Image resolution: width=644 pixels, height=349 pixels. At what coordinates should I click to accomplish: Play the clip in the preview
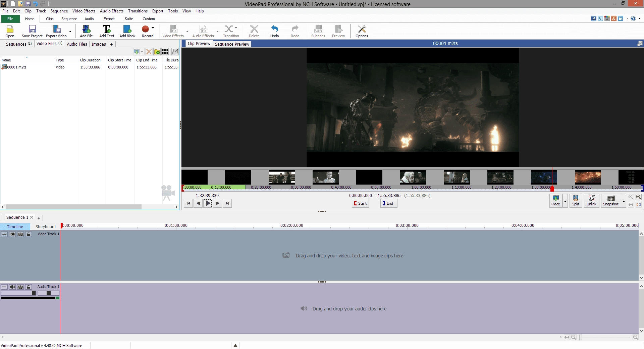click(208, 203)
